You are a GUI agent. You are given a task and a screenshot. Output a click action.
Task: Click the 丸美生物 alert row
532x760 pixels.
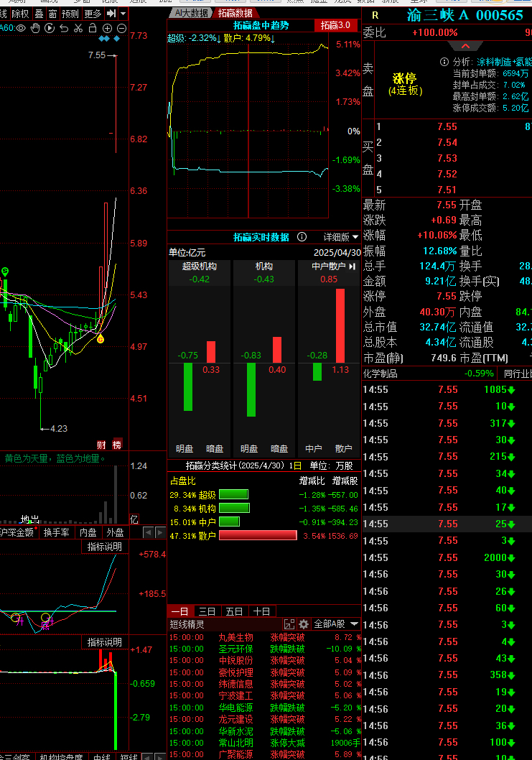264,637
